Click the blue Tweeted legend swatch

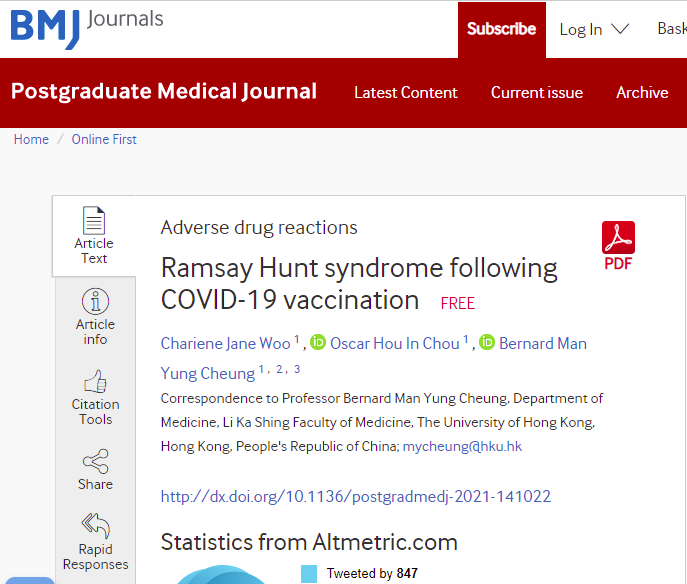[309, 574]
